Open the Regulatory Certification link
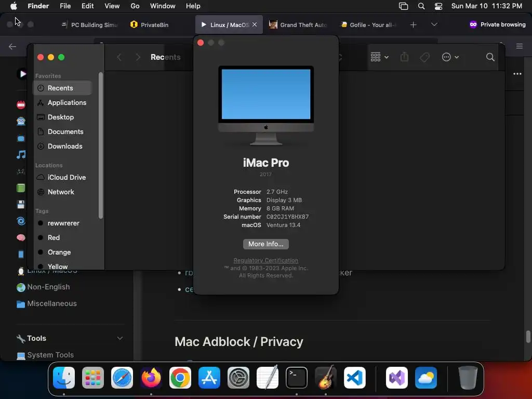This screenshot has height=399, width=532. tap(265, 260)
